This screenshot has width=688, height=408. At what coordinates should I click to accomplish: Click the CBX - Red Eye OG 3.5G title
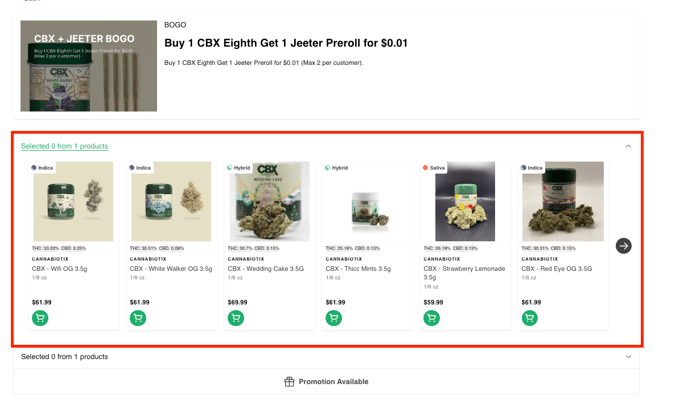click(556, 269)
